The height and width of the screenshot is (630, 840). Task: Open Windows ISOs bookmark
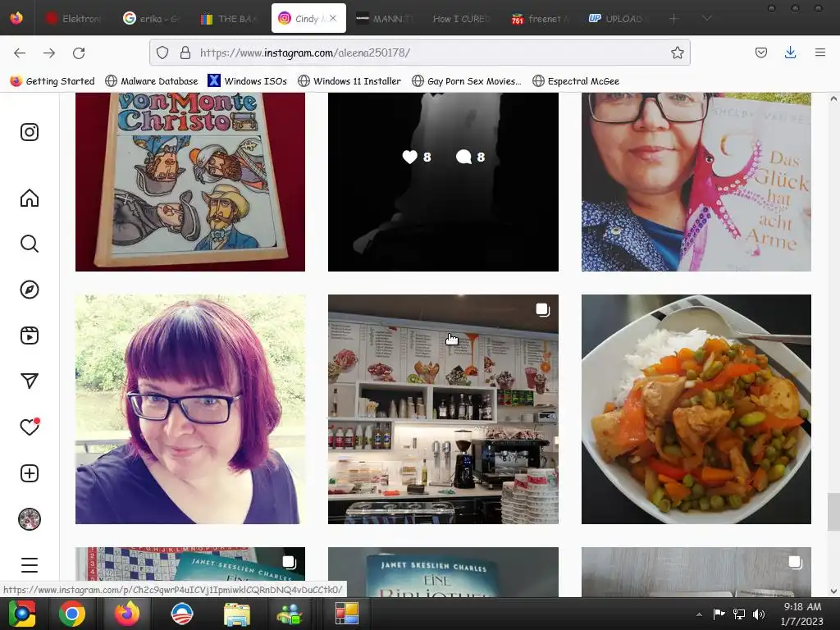click(248, 81)
